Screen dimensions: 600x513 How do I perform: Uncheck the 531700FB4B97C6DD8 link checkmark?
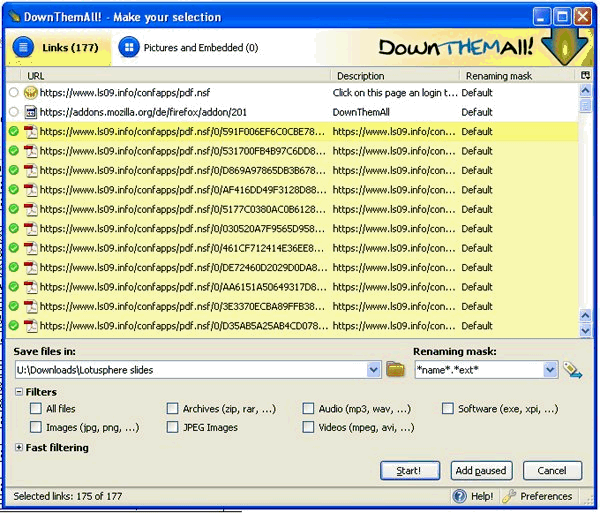(x=14, y=151)
